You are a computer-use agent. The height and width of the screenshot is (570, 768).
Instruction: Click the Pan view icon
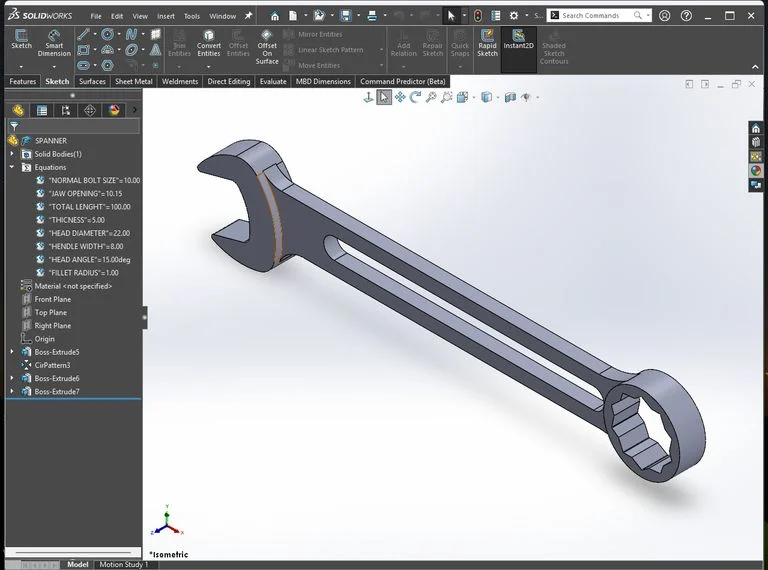pos(400,97)
